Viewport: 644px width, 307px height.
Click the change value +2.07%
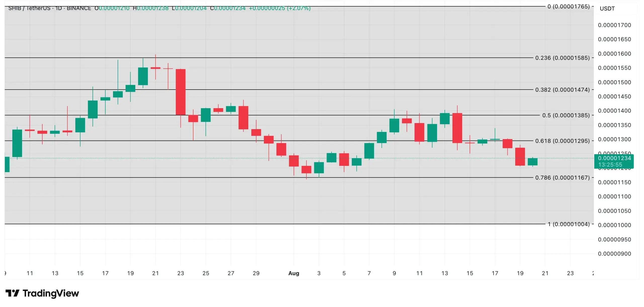pos(299,8)
